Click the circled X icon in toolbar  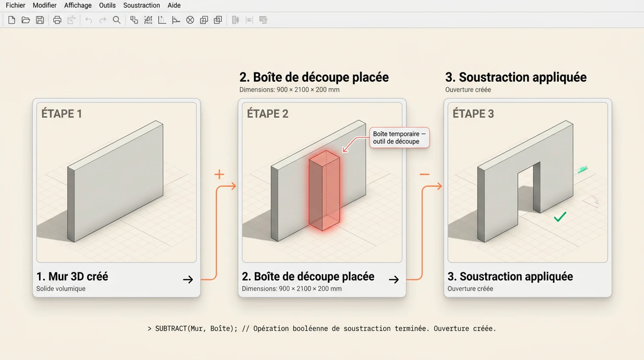point(190,20)
